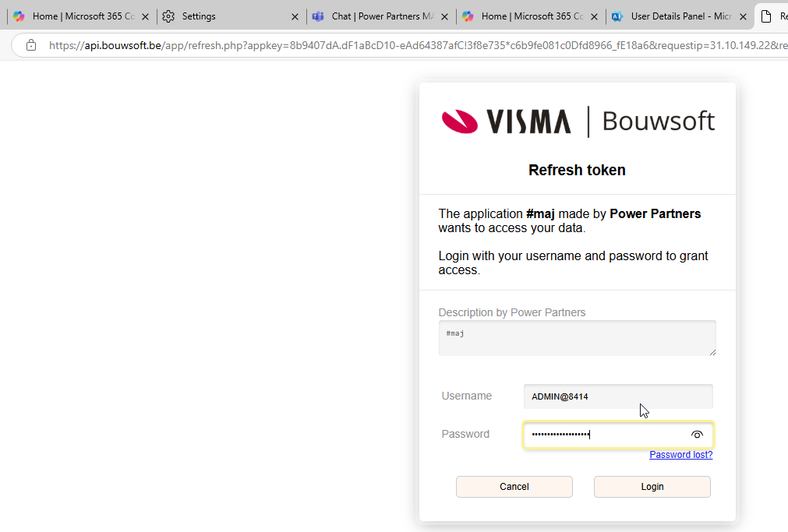The width and height of the screenshot is (788, 532).
Task: Click the Settings gear tab icon
Action: 168,16
